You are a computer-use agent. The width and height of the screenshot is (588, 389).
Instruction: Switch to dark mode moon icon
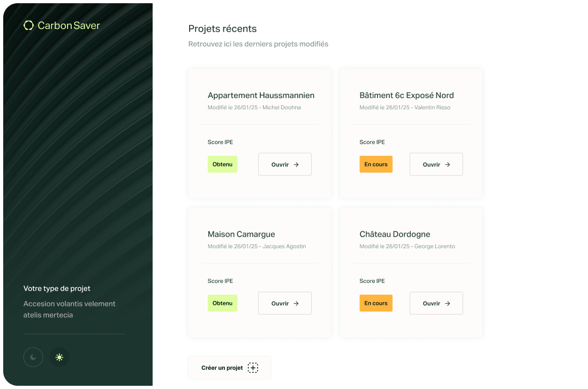(33, 357)
